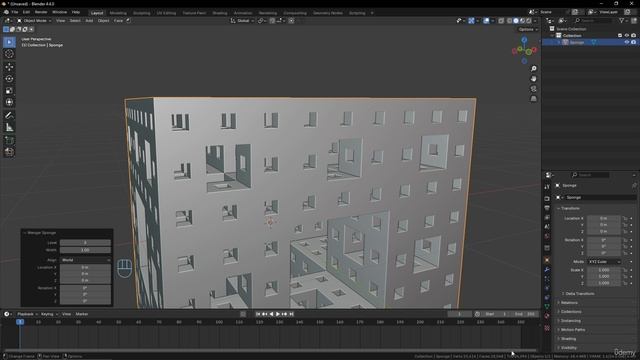Jump to timeline end button
This screenshot has height=360, width=640.
click(291, 314)
